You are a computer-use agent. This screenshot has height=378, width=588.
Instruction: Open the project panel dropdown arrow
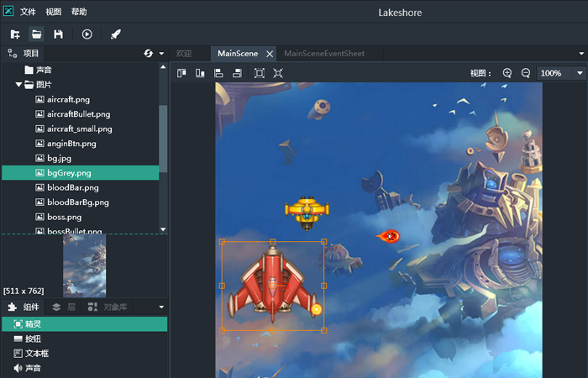coord(161,54)
